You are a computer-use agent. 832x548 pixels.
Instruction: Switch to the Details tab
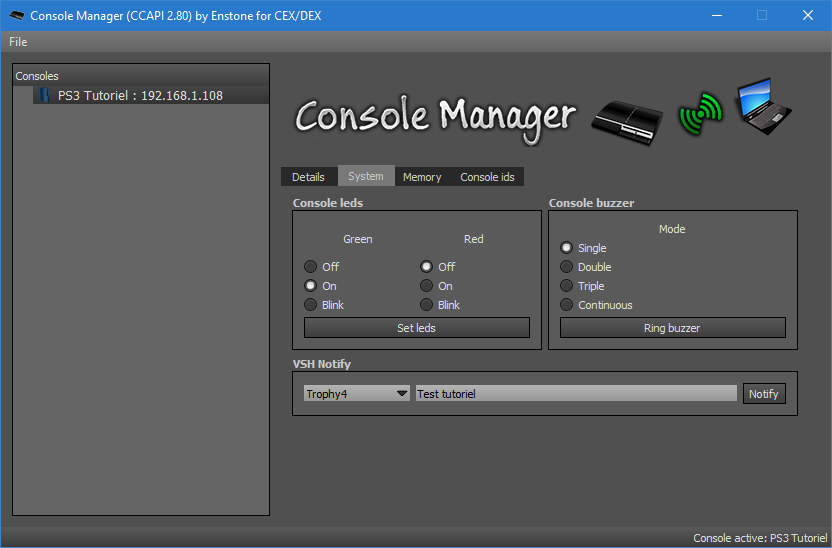tap(308, 177)
